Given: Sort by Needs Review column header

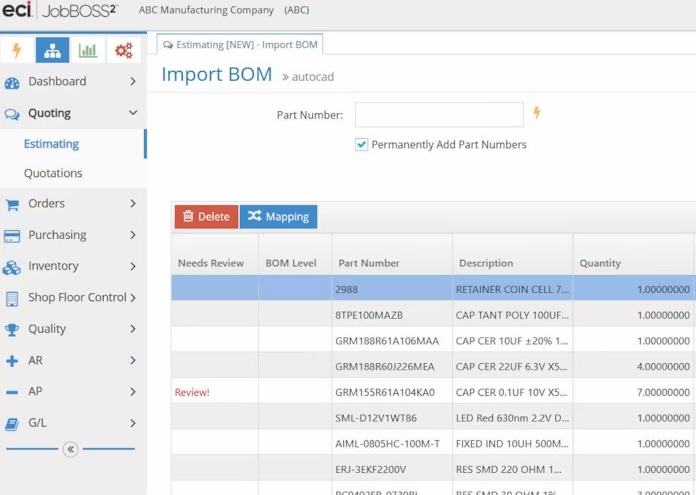Looking at the screenshot, I should pos(211,263).
